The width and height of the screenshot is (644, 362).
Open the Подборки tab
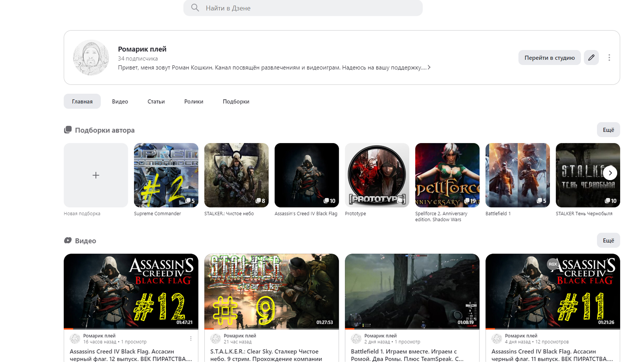(x=236, y=101)
